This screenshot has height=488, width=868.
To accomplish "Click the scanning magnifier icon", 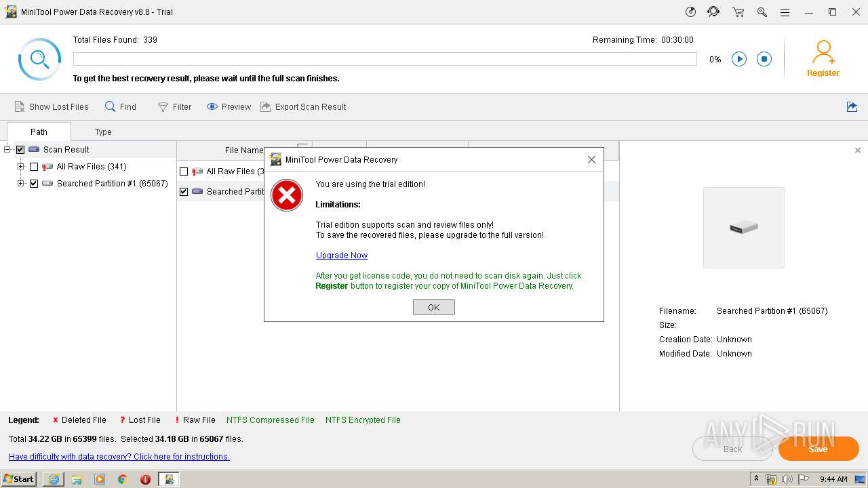I will click(x=39, y=59).
